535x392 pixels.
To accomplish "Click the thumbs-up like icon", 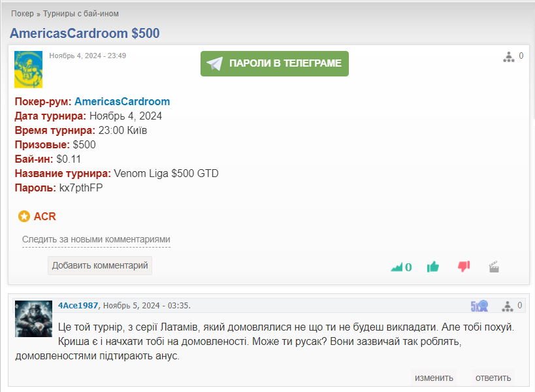I will [x=433, y=267].
